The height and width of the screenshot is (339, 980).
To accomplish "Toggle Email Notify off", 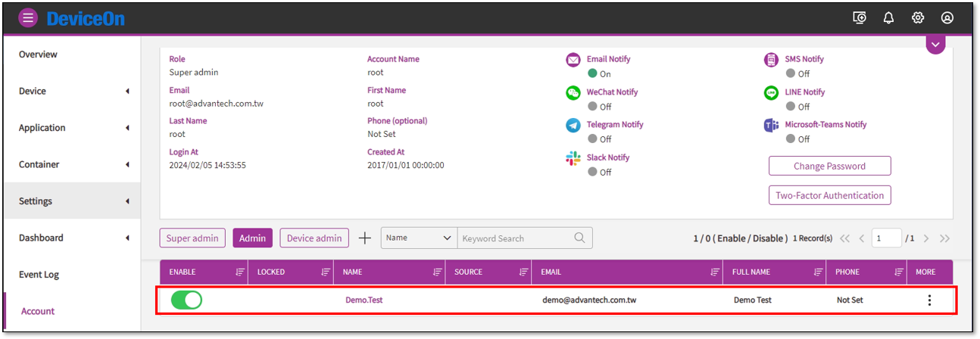I will [593, 74].
